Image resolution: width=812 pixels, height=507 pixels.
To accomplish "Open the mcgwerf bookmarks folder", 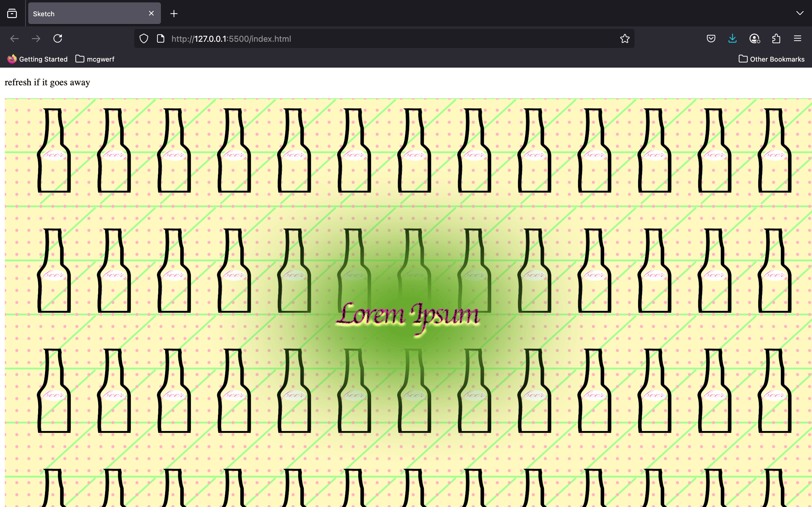I will point(95,59).
